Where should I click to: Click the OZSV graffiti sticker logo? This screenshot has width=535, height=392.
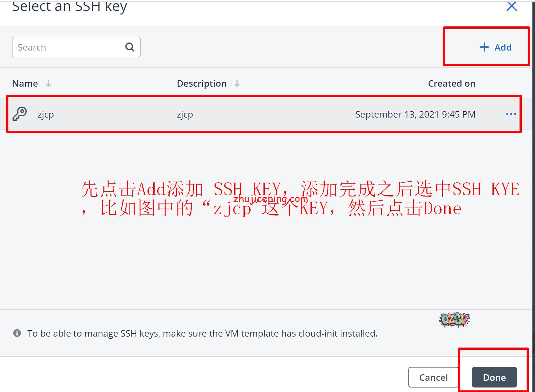(454, 319)
